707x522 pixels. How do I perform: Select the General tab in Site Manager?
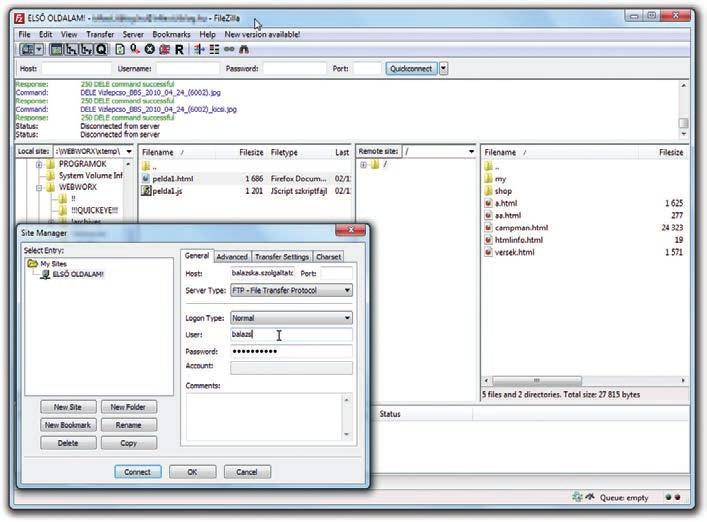(197, 256)
